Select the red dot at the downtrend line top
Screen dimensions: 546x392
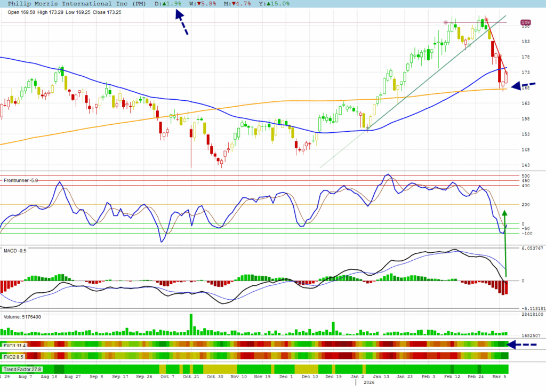485,19
